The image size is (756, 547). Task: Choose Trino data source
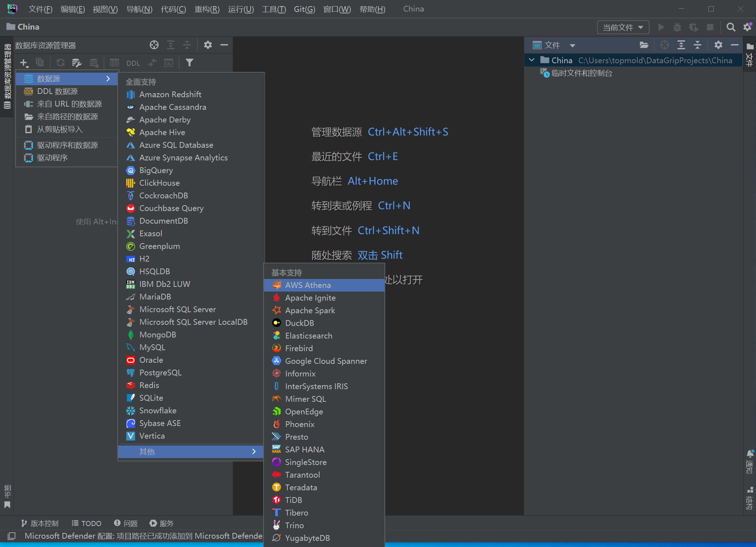324,526
